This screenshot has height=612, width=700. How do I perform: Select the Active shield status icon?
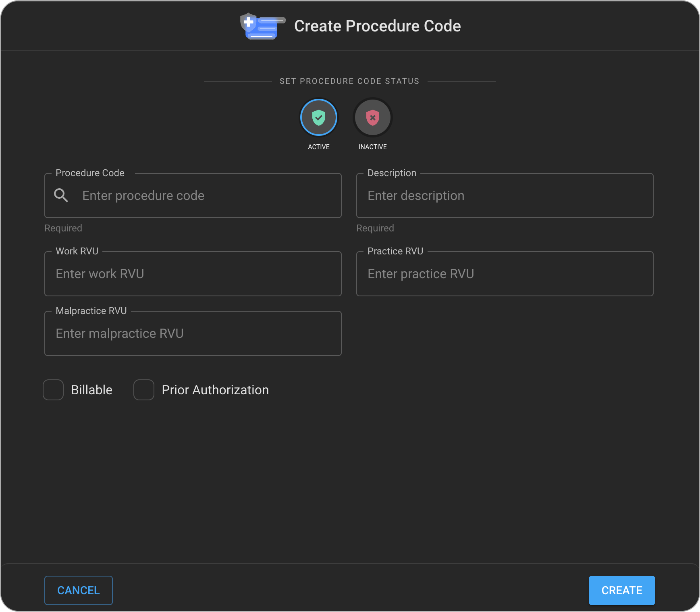coord(318,117)
